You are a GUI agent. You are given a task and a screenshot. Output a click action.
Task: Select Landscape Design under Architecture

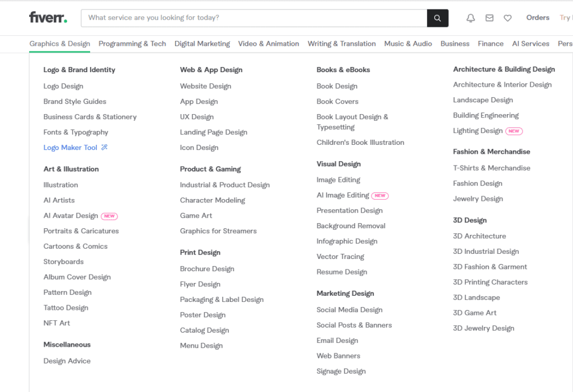pos(482,100)
